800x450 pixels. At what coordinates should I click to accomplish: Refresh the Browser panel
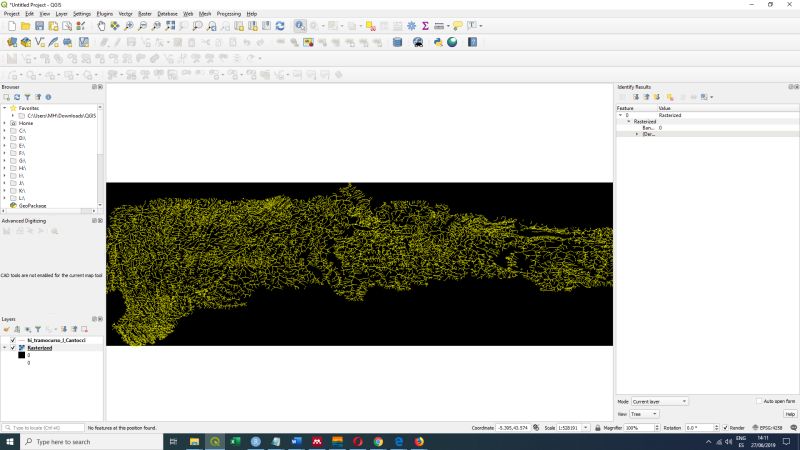tap(17, 97)
